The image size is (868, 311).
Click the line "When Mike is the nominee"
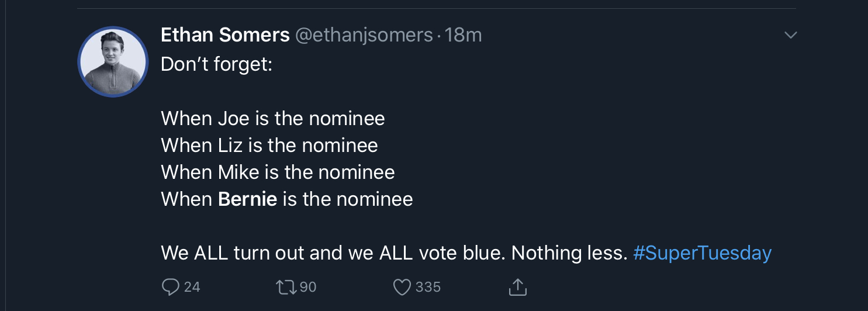click(278, 172)
